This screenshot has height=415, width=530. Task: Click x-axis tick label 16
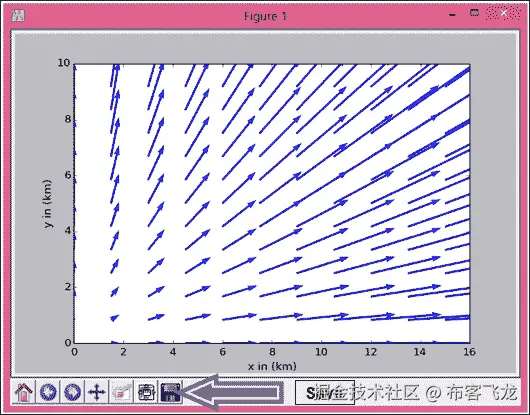point(469,352)
